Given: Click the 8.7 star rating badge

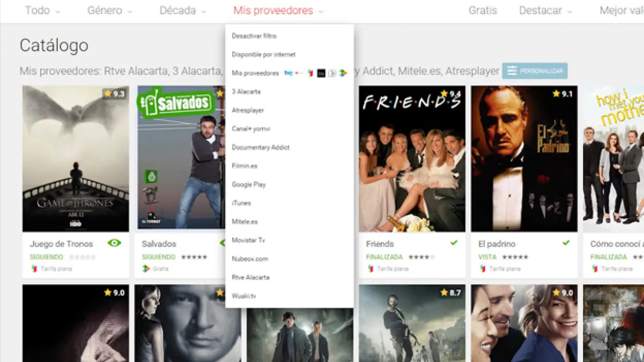Looking at the screenshot, I should [x=451, y=292].
